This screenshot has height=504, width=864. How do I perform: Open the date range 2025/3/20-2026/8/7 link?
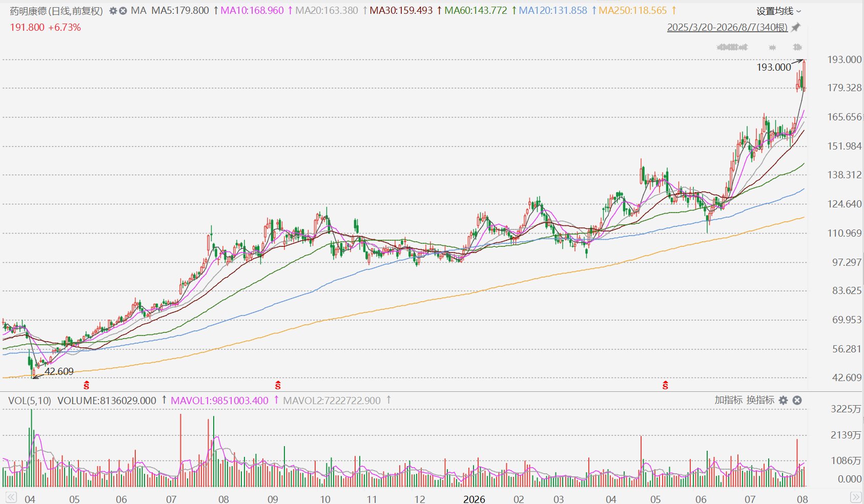click(727, 27)
